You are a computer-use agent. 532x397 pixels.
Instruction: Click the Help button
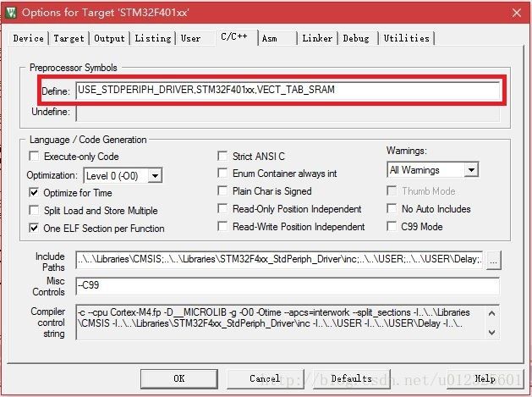point(485,378)
